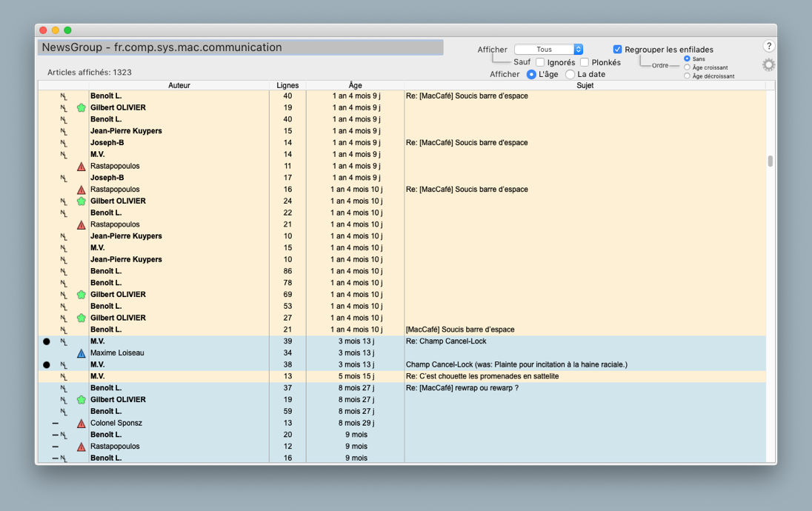Click red warning triangle beside Colonel Sponsz
The width and height of the screenshot is (812, 511).
[x=81, y=424]
